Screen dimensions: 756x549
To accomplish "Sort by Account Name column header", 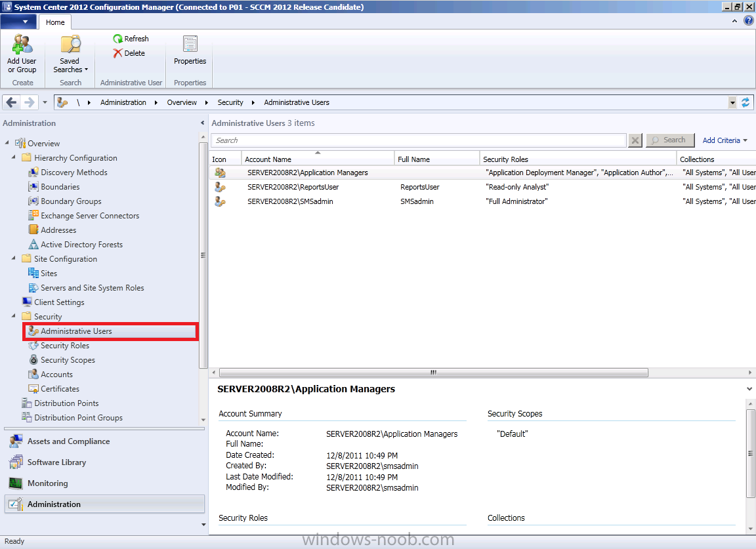I will (318, 159).
